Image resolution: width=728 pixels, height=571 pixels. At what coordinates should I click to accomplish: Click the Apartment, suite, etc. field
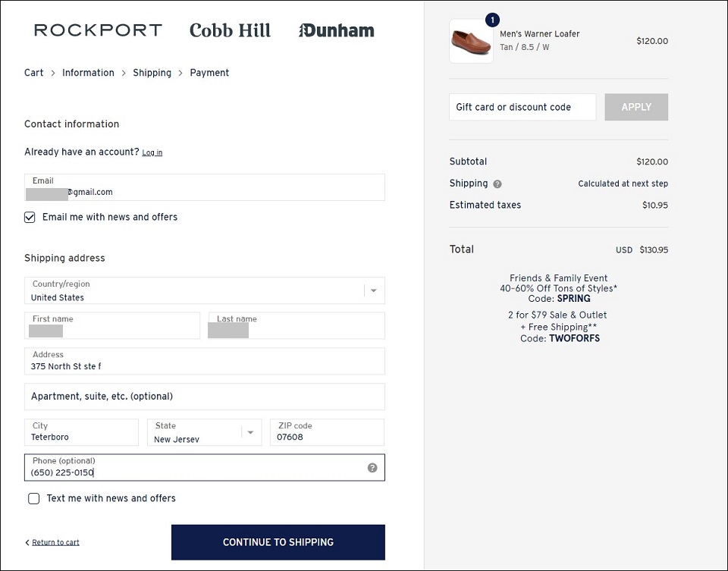click(x=204, y=397)
